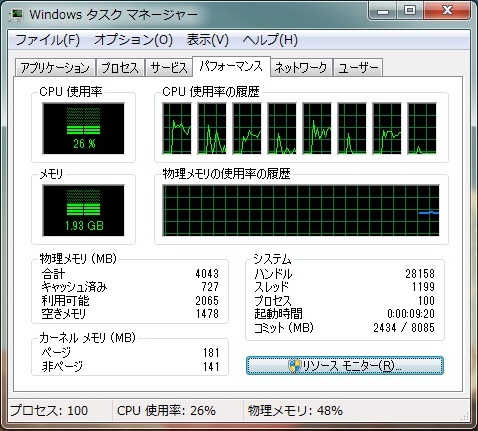The image size is (478, 431).
Task: Switch to the ネットワーク tab
Action: pyautogui.click(x=301, y=68)
